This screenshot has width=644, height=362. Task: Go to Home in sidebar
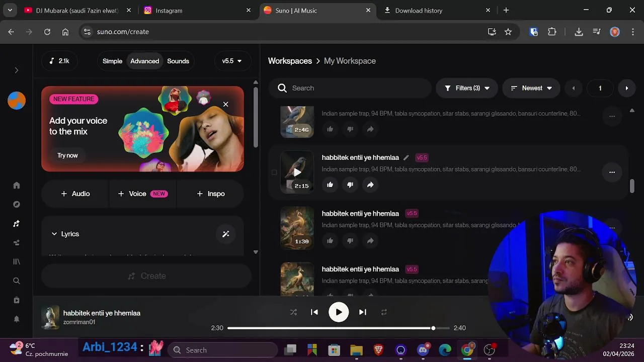point(16,186)
